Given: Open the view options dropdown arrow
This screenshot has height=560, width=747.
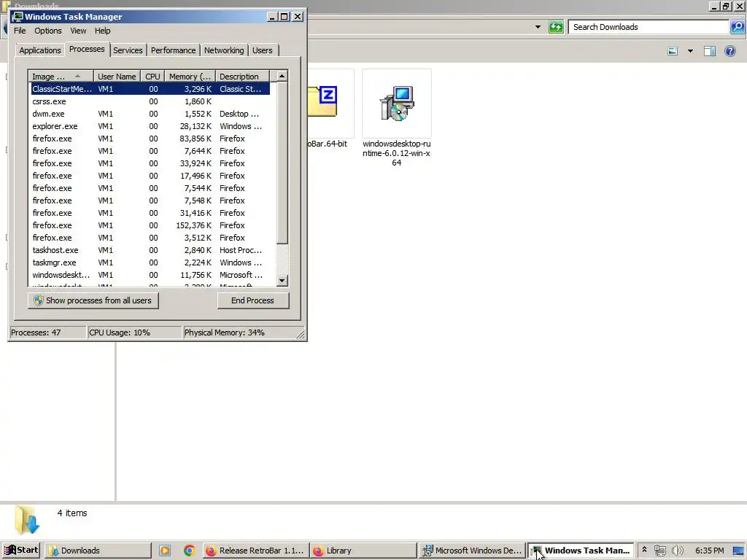Looking at the screenshot, I should (690, 51).
